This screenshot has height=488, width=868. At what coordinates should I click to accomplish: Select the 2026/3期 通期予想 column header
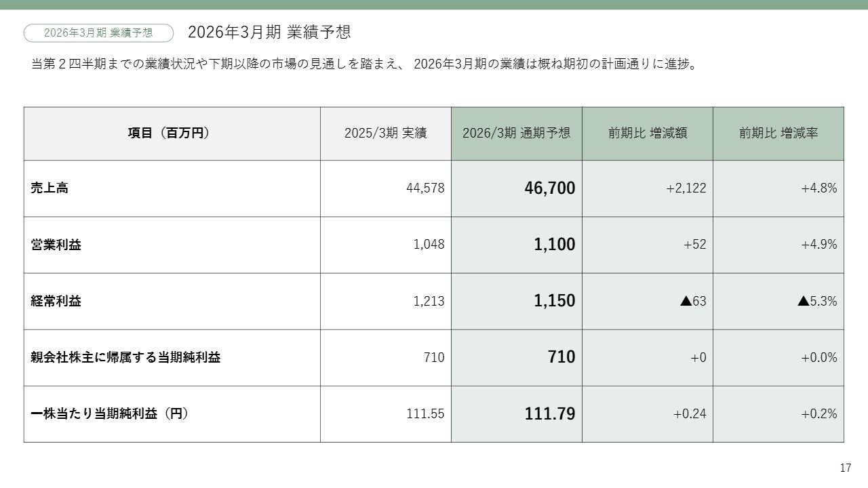click(x=516, y=134)
